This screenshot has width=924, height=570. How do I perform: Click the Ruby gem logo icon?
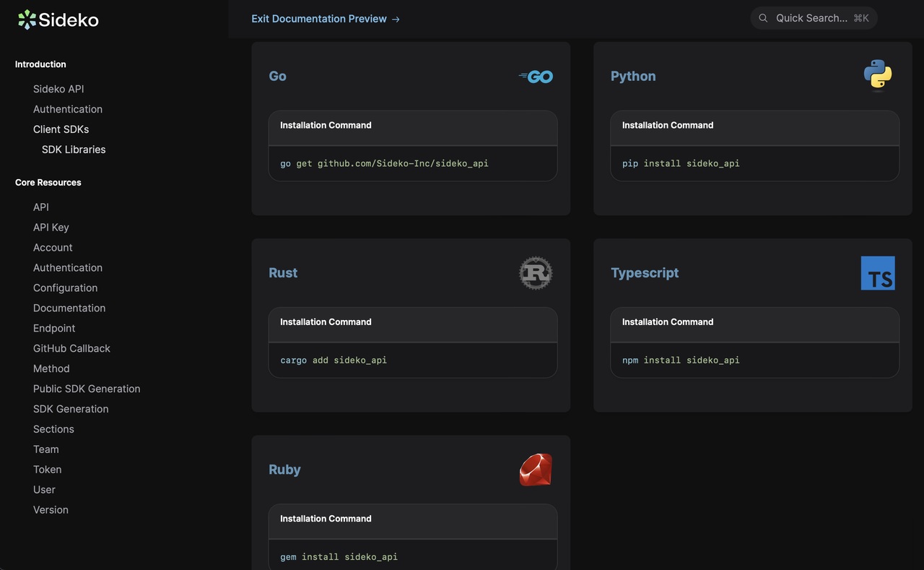pos(536,470)
